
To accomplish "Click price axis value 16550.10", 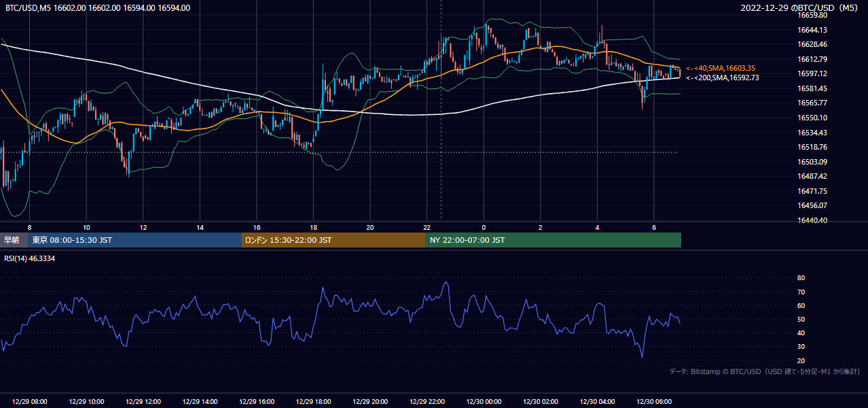I will (812, 118).
